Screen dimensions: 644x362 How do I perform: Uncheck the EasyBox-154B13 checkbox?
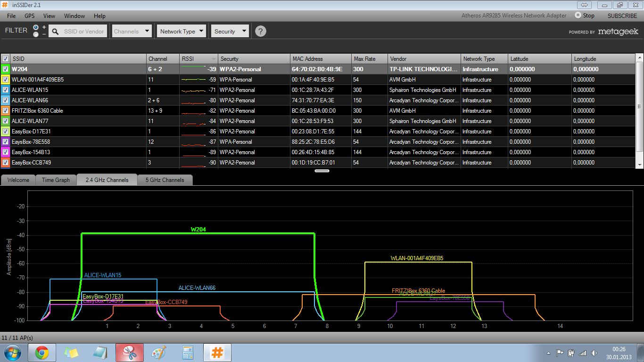tap(6, 152)
